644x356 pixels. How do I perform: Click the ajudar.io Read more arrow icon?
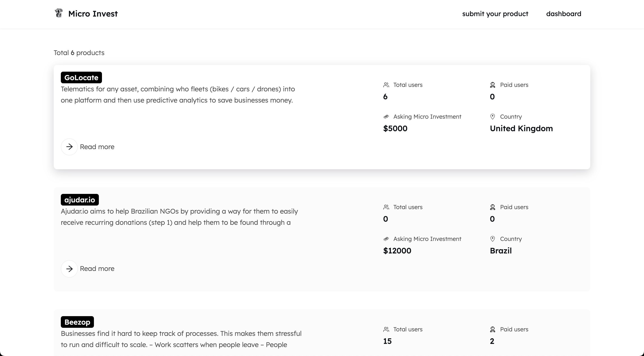point(69,269)
